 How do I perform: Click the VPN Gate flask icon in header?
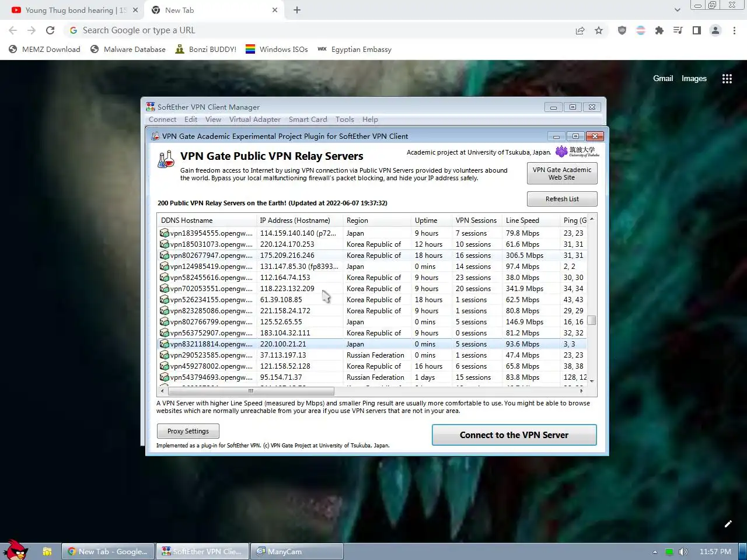click(166, 159)
